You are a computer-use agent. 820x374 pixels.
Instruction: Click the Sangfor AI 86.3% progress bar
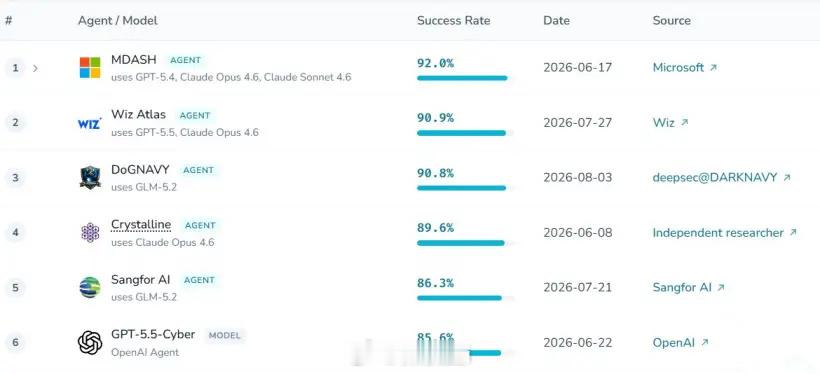(465, 298)
